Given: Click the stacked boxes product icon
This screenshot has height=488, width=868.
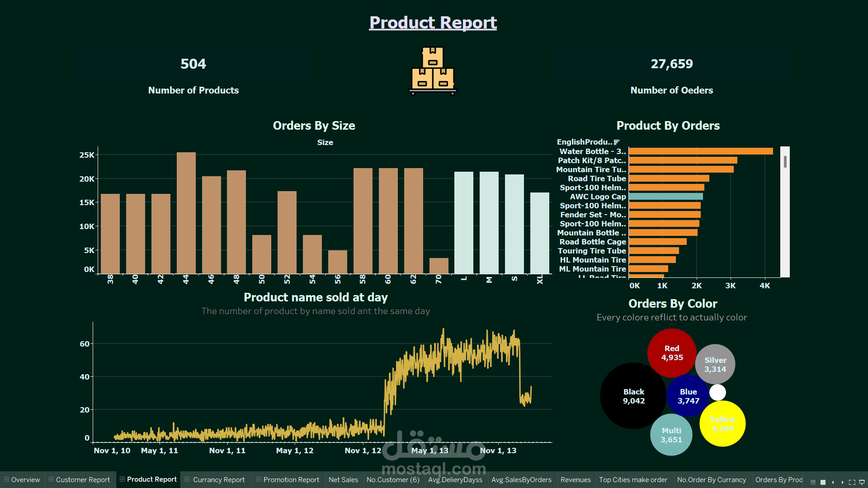Looking at the screenshot, I should [x=433, y=70].
